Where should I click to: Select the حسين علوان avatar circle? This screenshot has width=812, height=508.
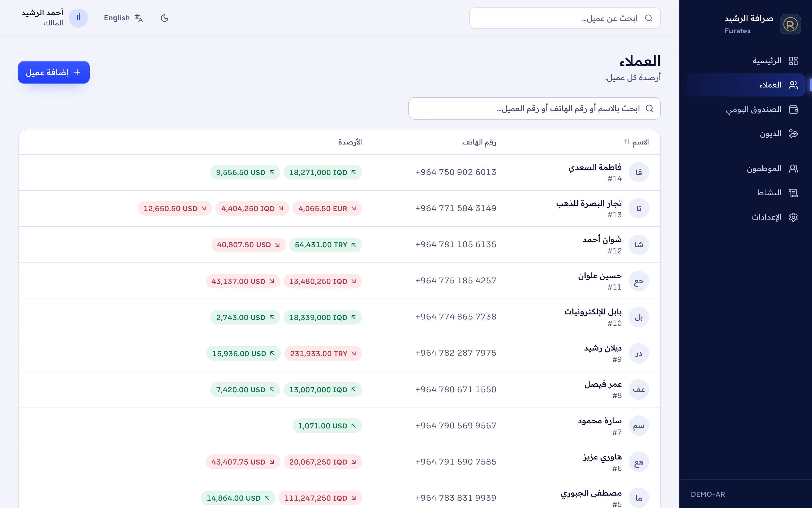click(x=639, y=281)
